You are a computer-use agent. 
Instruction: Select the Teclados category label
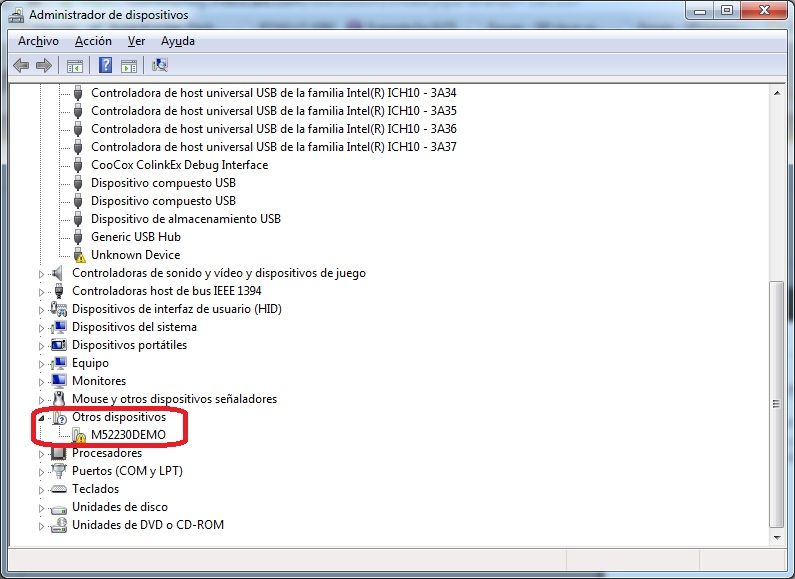click(95, 489)
